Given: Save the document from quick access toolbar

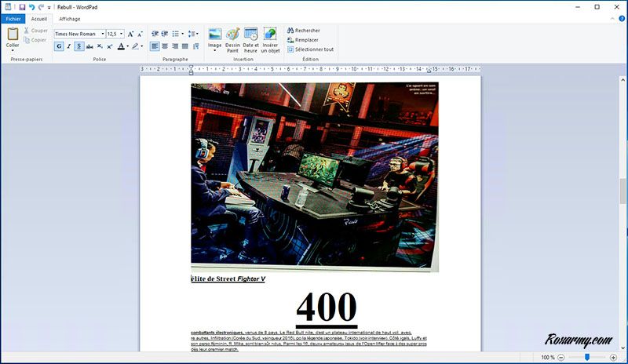Looking at the screenshot, I should (x=22, y=6).
